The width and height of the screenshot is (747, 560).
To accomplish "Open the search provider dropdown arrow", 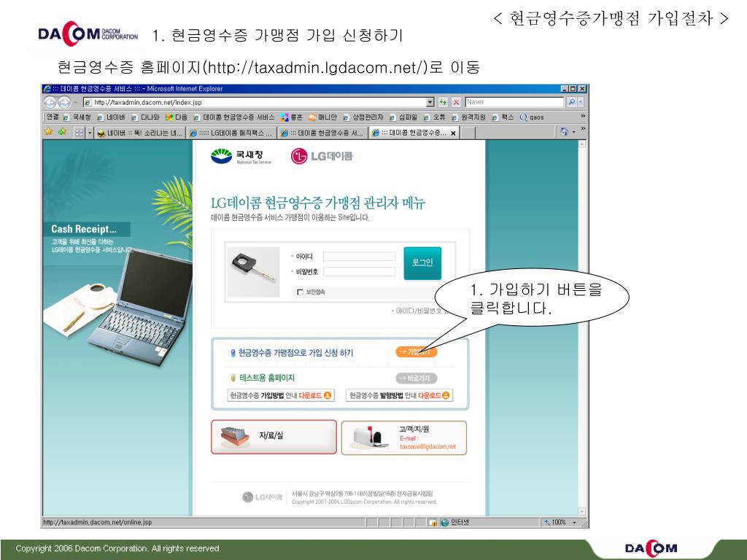I will coord(580,102).
